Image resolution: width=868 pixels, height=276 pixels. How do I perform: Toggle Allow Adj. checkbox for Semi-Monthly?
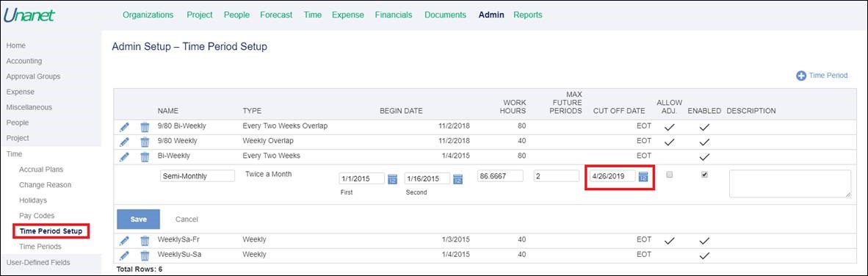(669, 175)
